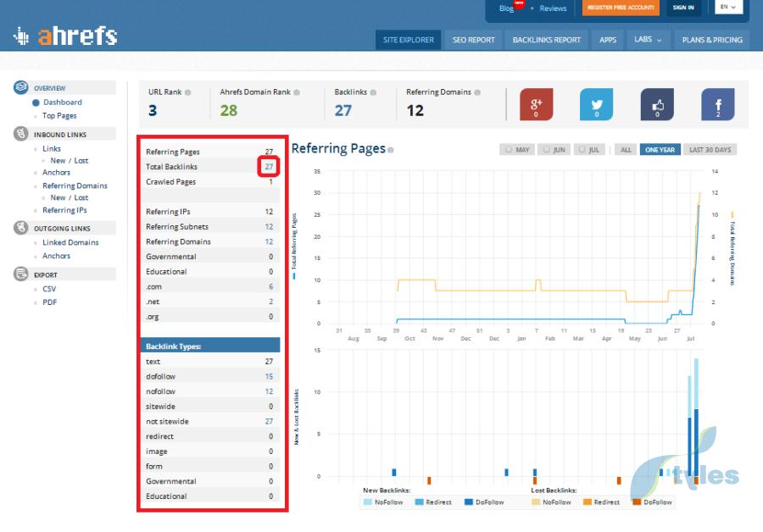The width and height of the screenshot is (763, 532).
Task: Toggle the MAY checkbox
Action: pyautogui.click(x=509, y=149)
